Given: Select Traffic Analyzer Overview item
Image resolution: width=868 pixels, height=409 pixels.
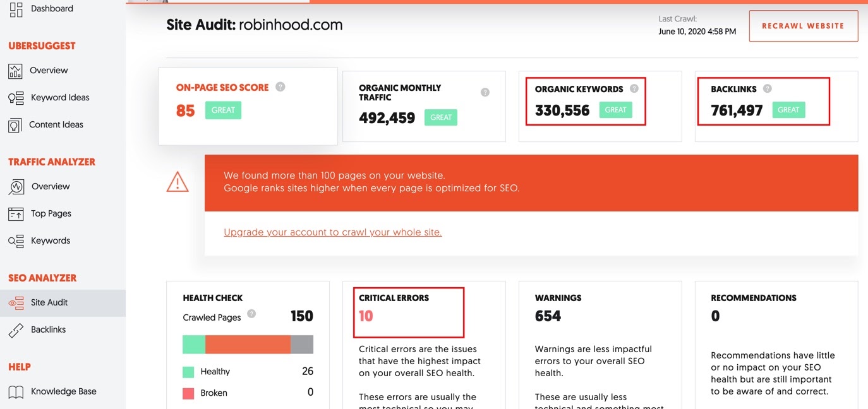Looking at the screenshot, I should (x=51, y=187).
